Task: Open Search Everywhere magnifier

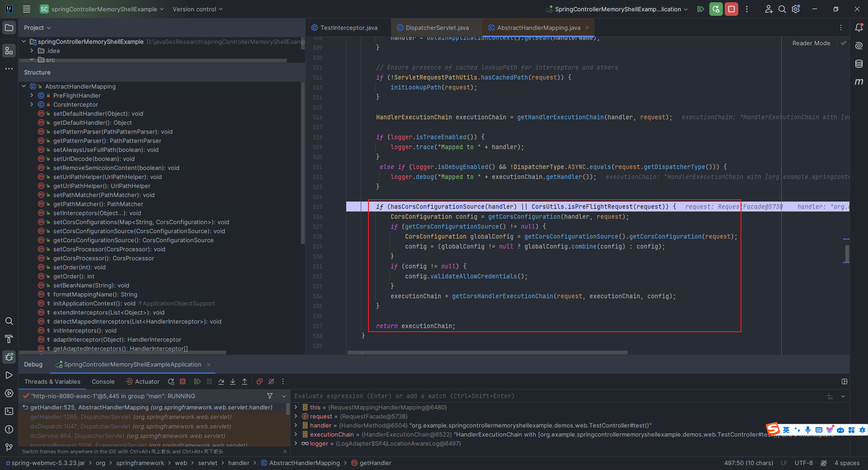Action: click(x=782, y=9)
